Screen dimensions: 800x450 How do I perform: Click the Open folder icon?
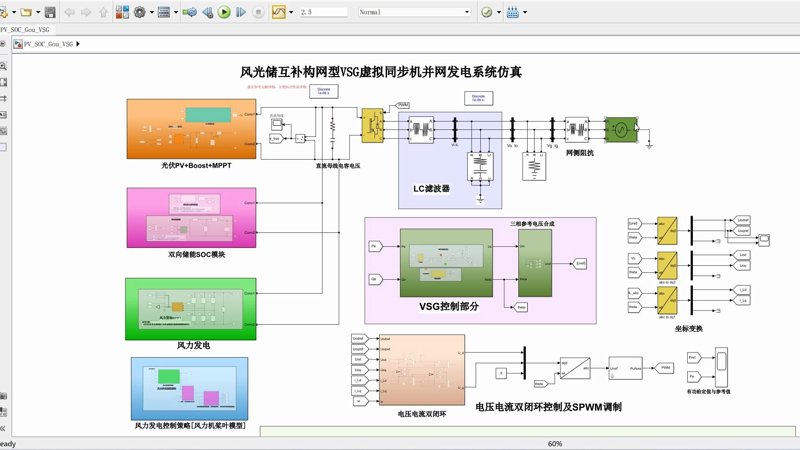click(26, 12)
